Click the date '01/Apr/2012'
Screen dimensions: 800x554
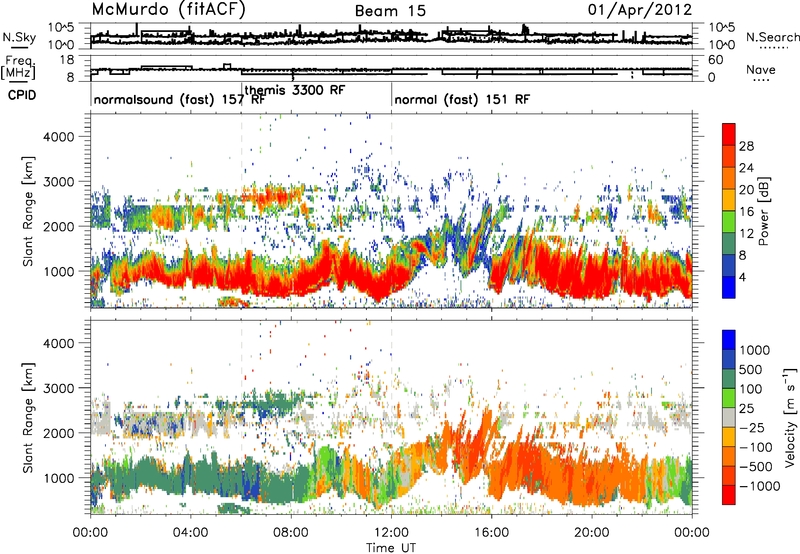coord(640,10)
